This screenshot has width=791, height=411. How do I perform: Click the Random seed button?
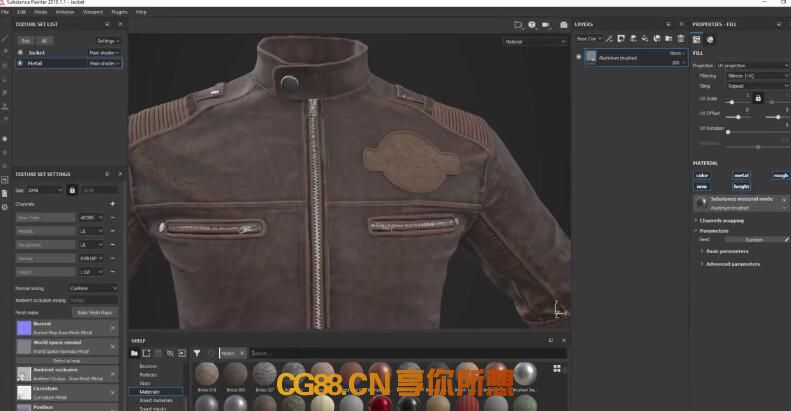[x=754, y=240]
